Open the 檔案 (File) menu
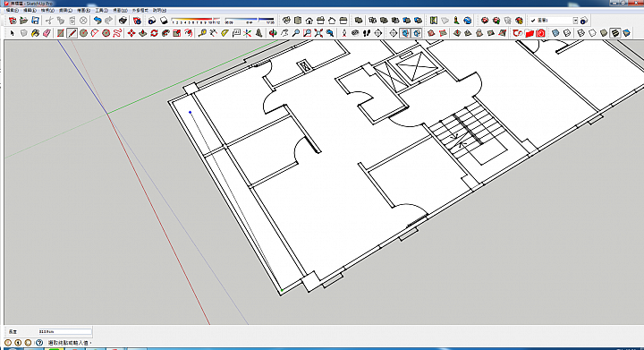The height and width of the screenshot is (350, 644). [x=13, y=10]
